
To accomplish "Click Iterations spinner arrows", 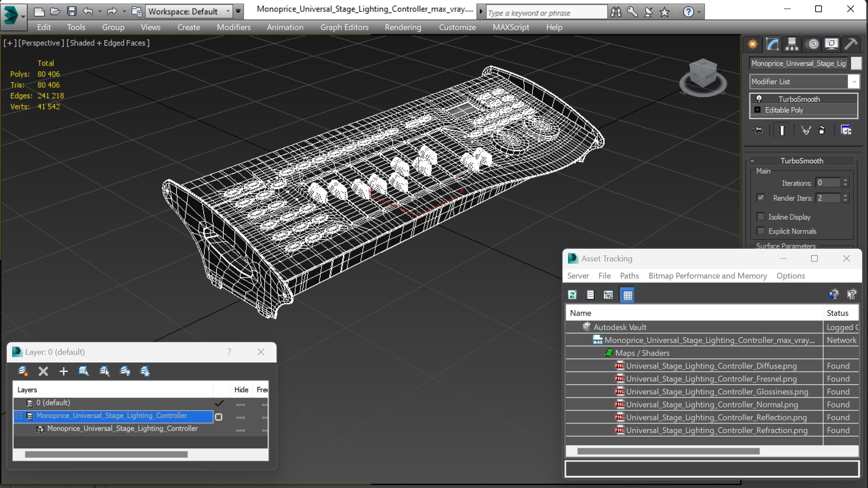I will 845,182.
